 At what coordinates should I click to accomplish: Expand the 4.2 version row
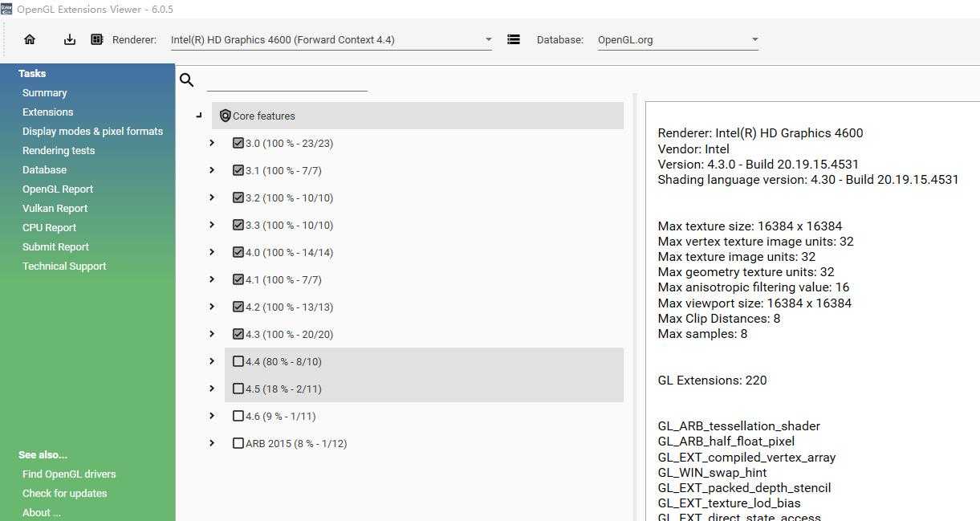(212, 307)
